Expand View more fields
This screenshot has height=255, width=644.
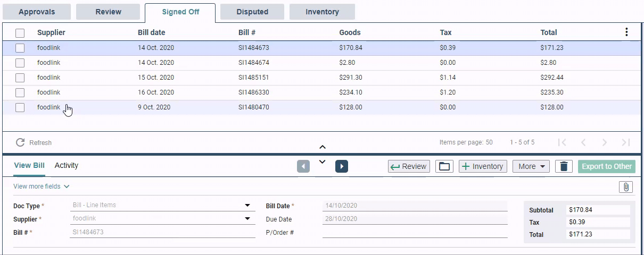pyautogui.click(x=42, y=186)
